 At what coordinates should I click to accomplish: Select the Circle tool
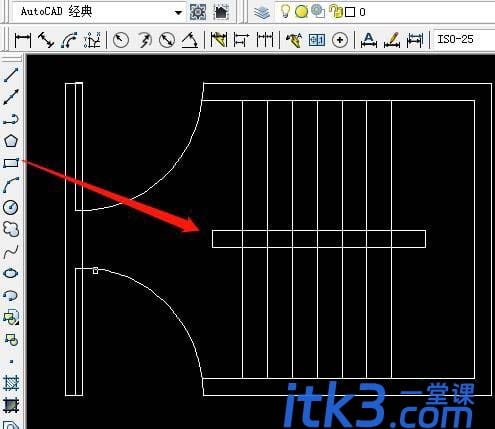click(x=11, y=207)
